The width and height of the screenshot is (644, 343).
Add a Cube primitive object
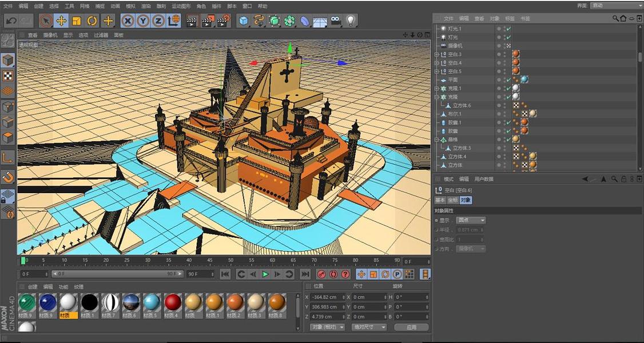(x=244, y=21)
